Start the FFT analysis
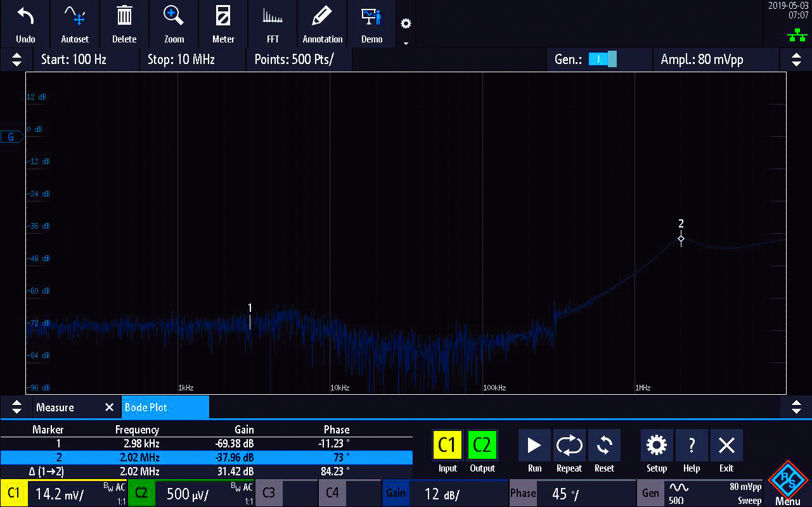Screen dimensions: 812x507 272,23
